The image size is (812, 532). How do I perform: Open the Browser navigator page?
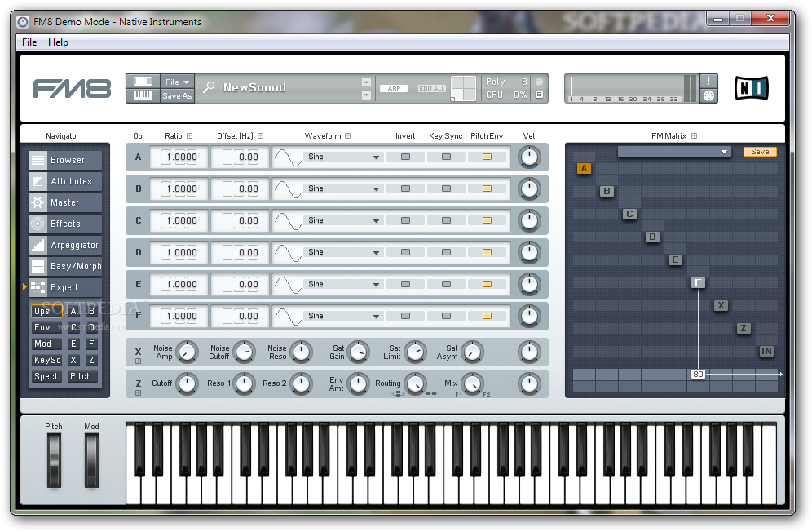tap(65, 160)
